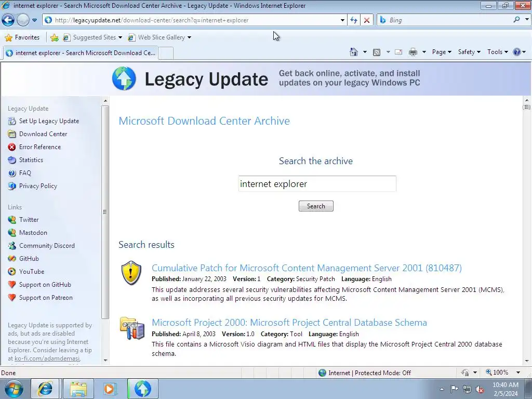
Task: Click the GitHub sidebar icon
Action: pyautogui.click(x=12, y=259)
